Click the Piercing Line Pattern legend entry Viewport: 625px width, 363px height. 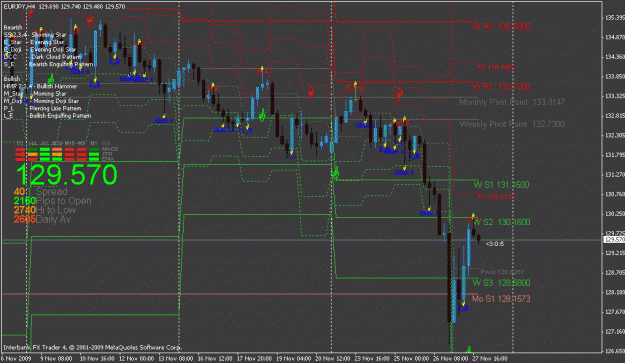click(55, 108)
